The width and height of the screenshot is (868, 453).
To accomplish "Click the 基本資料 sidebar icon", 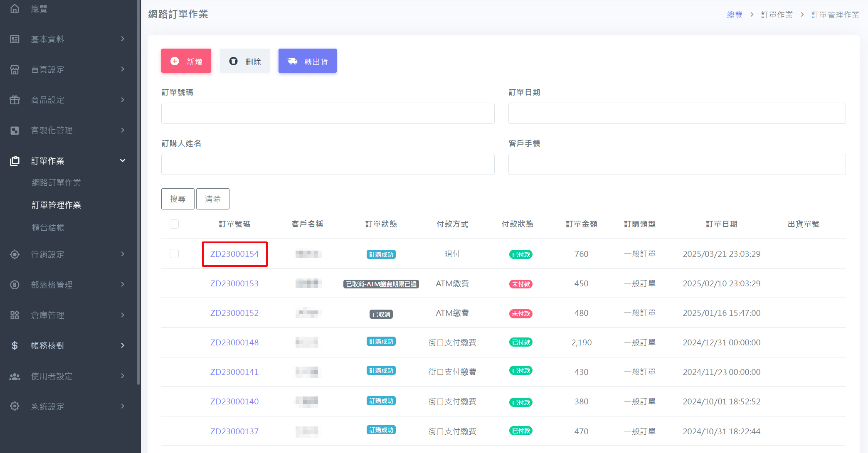I will click(x=15, y=39).
